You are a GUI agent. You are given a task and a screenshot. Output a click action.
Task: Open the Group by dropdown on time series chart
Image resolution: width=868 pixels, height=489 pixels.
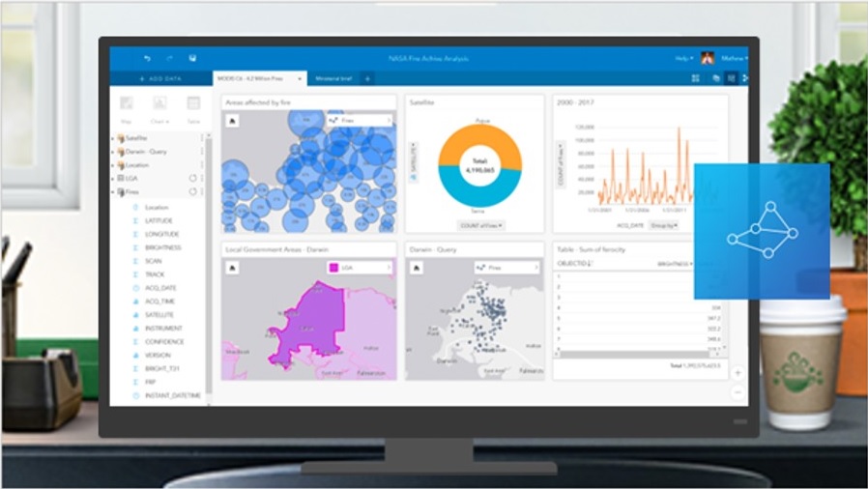coord(664,225)
